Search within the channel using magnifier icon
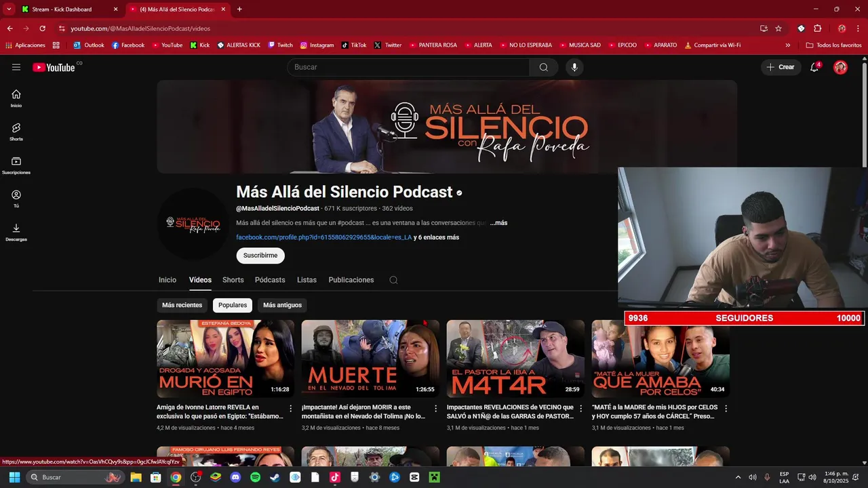The image size is (868, 488). [x=393, y=280]
